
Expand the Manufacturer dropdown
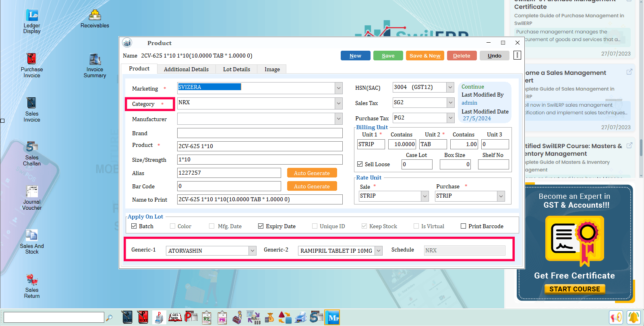(x=339, y=119)
